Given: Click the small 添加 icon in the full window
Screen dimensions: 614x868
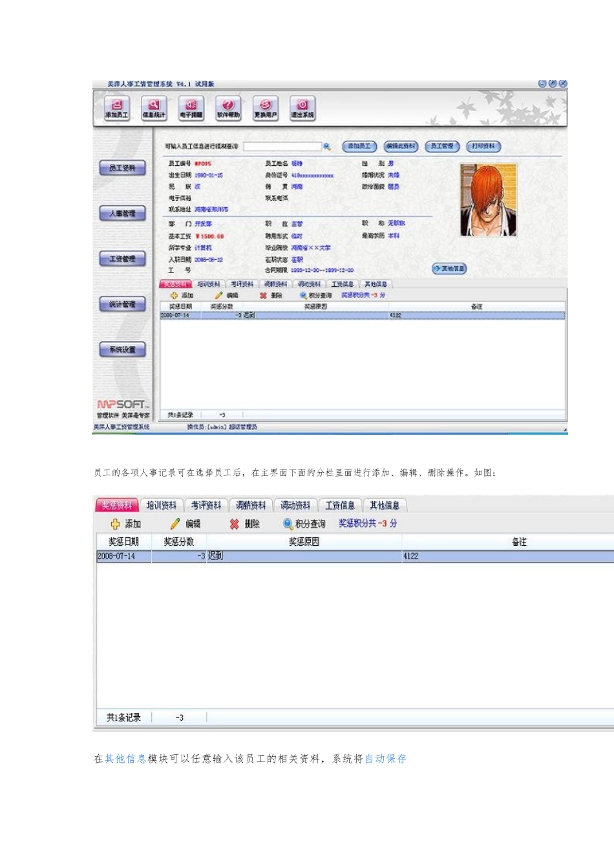Looking at the screenshot, I should pos(174,295).
